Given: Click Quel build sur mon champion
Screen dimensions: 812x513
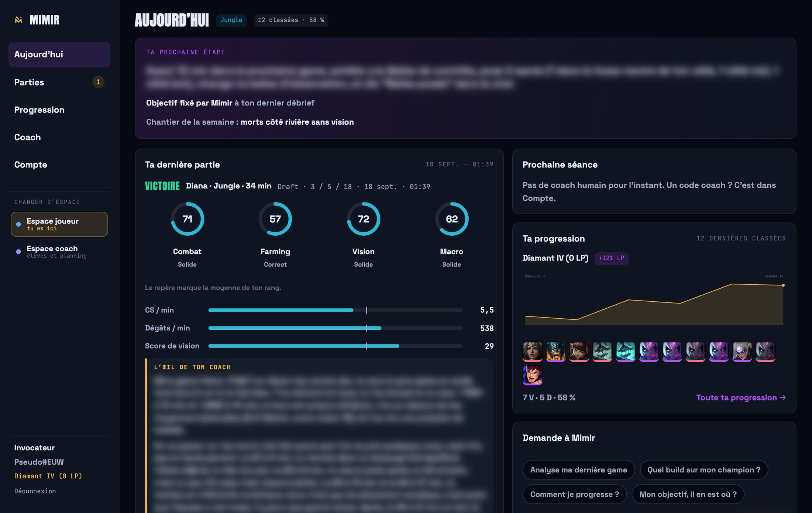Looking at the screenshot, I should click(704, 470).
